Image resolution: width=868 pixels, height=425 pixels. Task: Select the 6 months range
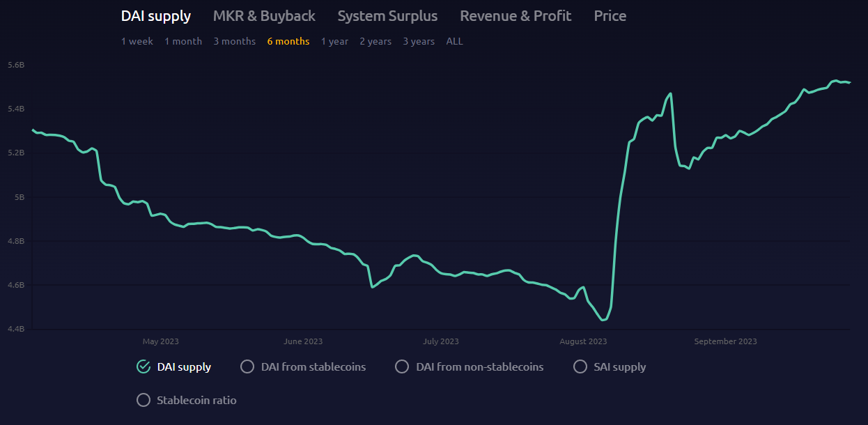(288, 41)
